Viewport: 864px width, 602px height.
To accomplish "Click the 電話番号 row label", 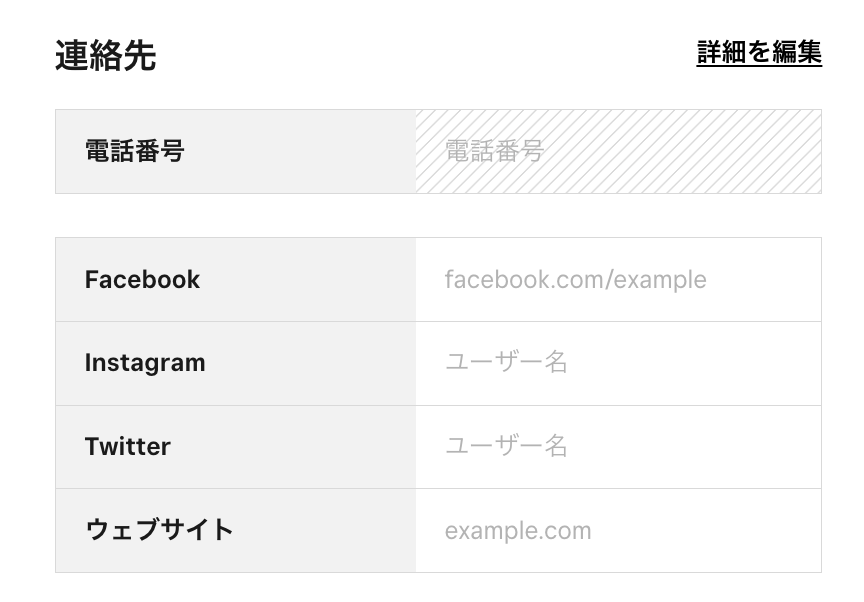I will tap(136, 152).
